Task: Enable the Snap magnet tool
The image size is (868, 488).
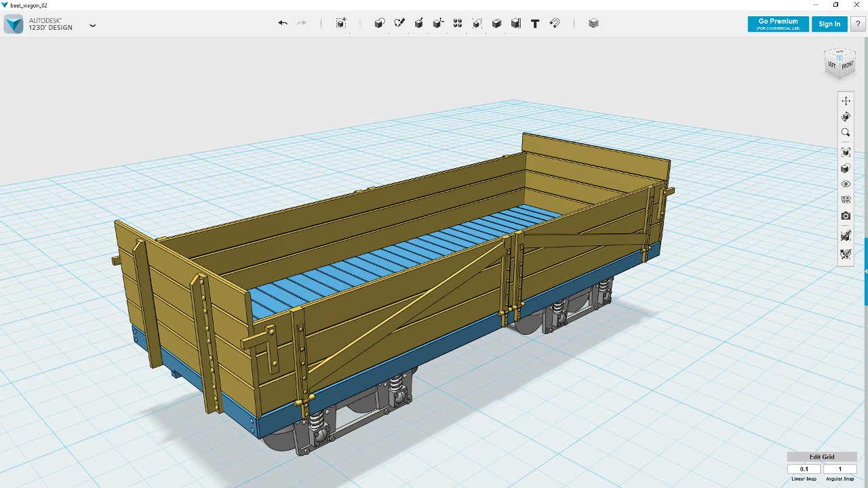Action: 555,23
